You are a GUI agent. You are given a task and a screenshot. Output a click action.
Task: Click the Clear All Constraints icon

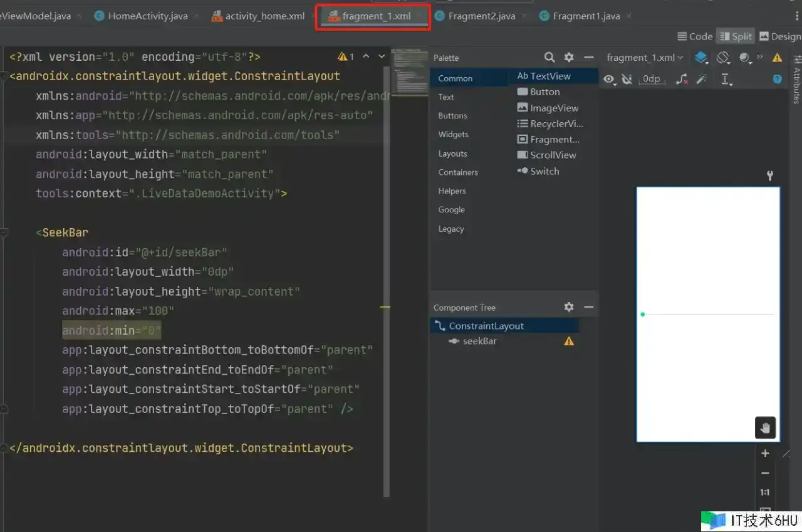682,79
